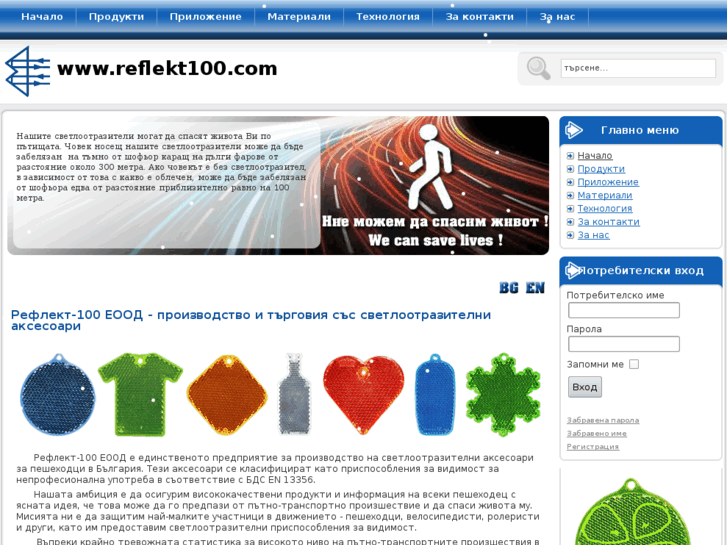727x545 pixels.
Task: Open the Забравена парола link
Action: [603, 420]
